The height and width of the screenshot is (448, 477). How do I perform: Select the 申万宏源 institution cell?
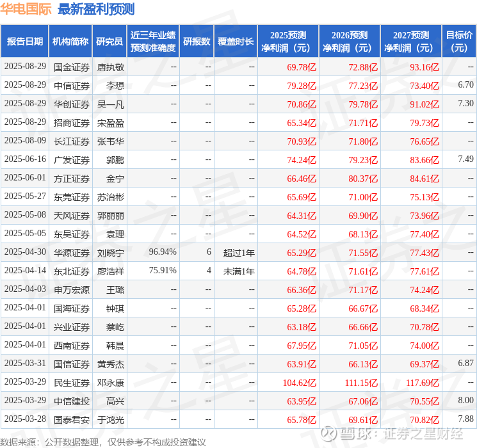tap(72, 290)
